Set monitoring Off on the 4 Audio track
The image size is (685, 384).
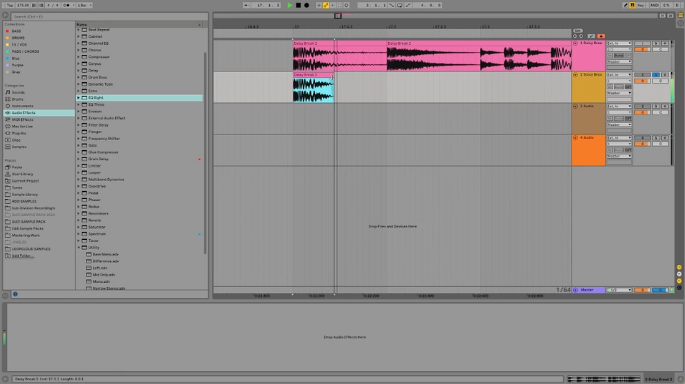pos(628,150)
